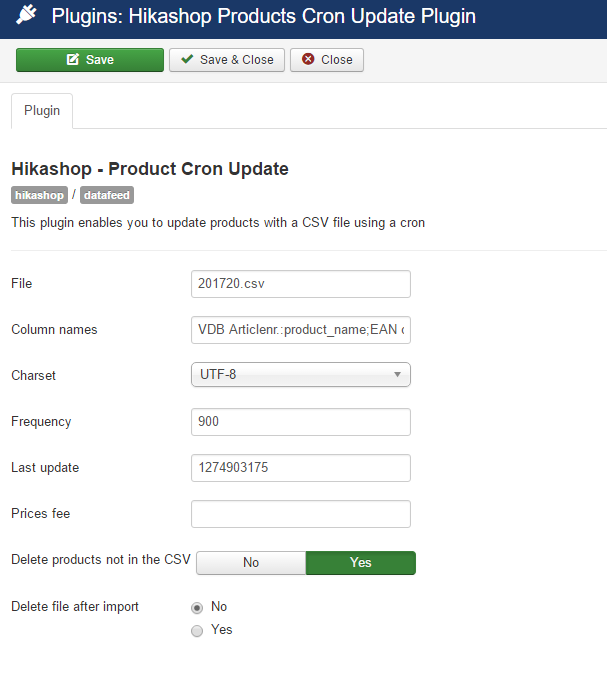Click the page title Plugins: Hikashop Products Cron Update Plugin
Image resolution: width=607 pixels, height=674 pixels.
pyautogui.click(x=264, y=16)
